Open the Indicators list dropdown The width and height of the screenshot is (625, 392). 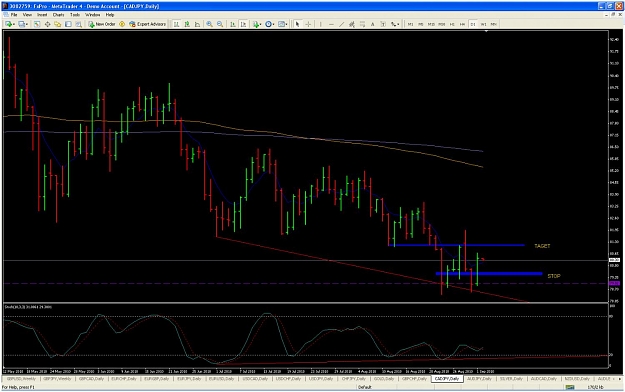click(257, 24)
